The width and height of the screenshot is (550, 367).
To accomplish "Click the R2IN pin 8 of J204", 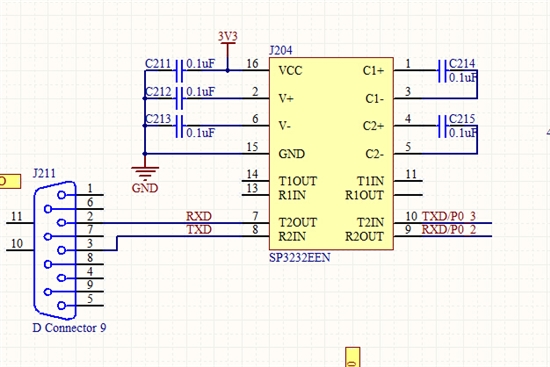I will click(255, 236).
